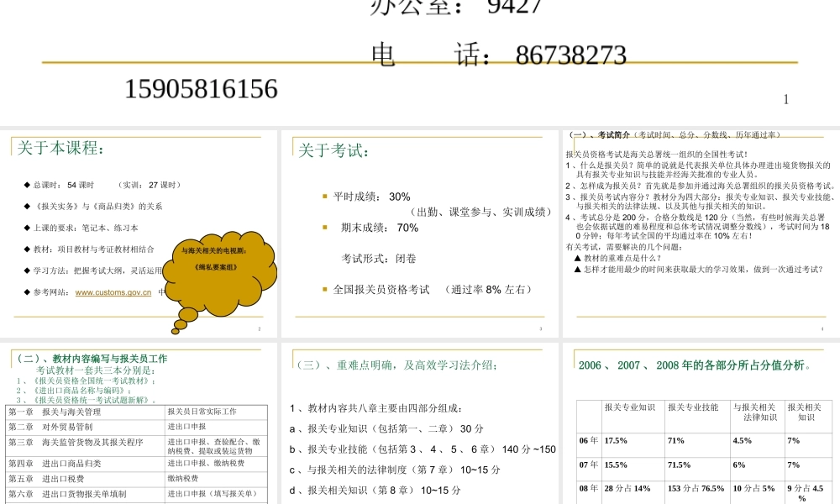Click the phone number 86738273
Viewport: 840px width, 504px height.
pyautogui.click(x=570, y=55)
